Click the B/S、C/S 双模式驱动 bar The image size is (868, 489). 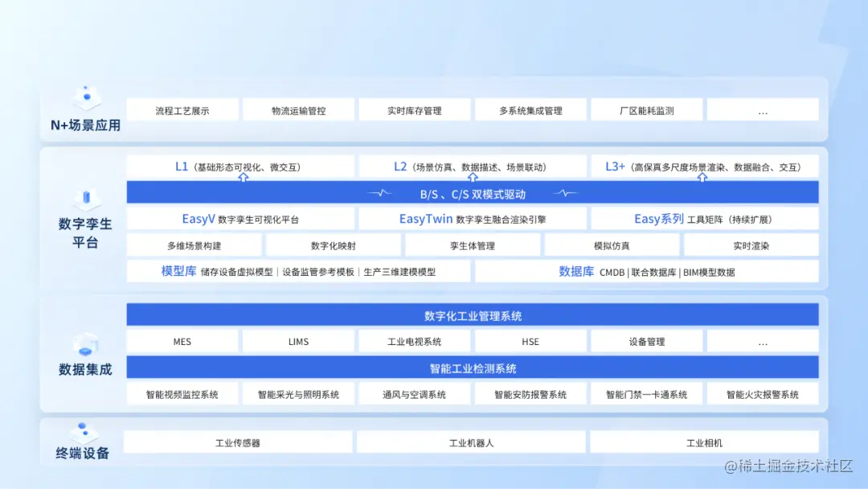(473, 193)
